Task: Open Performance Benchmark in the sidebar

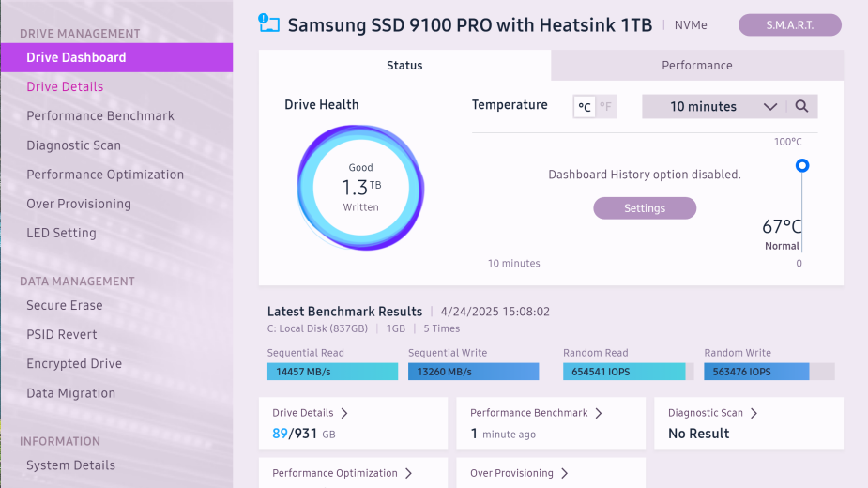Action: pyautogui.click(x=100, y=116)
